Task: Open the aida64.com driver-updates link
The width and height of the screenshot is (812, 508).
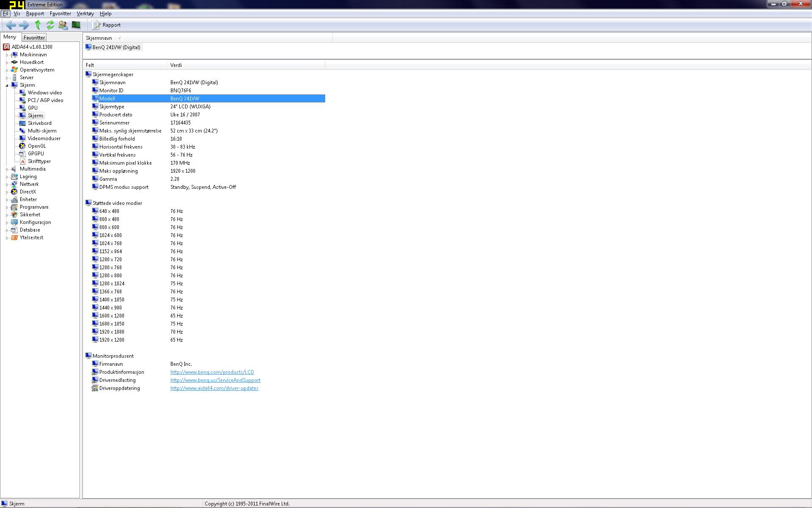Action: [x=214, y=388]
